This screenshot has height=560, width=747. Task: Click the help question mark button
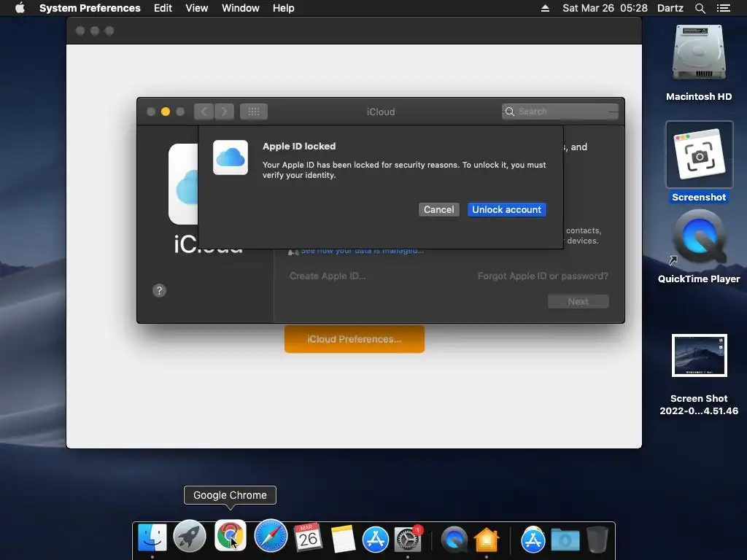[159, 290]
